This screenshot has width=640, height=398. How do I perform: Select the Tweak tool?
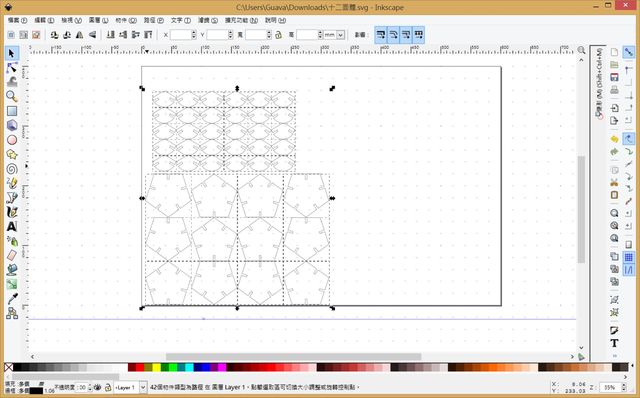coord(12,82)
